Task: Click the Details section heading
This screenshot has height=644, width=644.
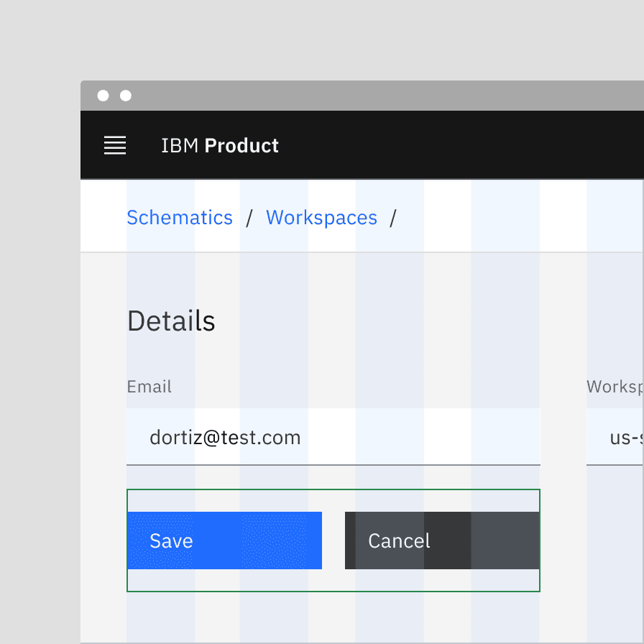Action: point(171,321)
